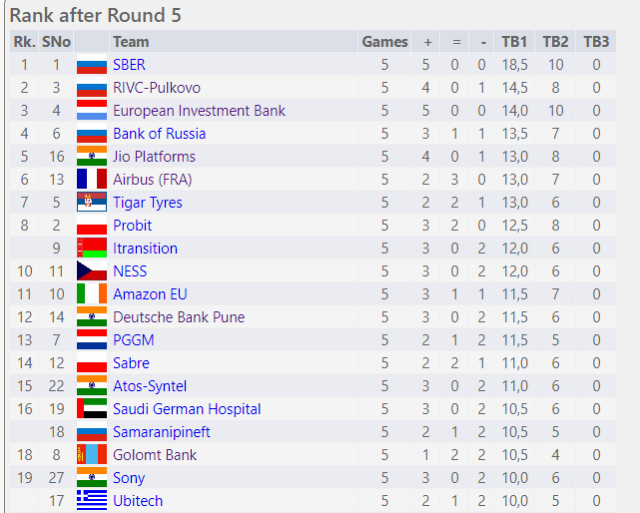Open the SBER team link

pyautogui.click(x=129, y=64)
